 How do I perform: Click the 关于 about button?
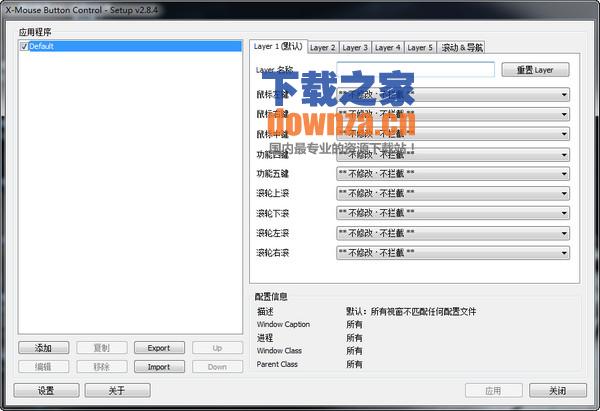coord(117,390)
